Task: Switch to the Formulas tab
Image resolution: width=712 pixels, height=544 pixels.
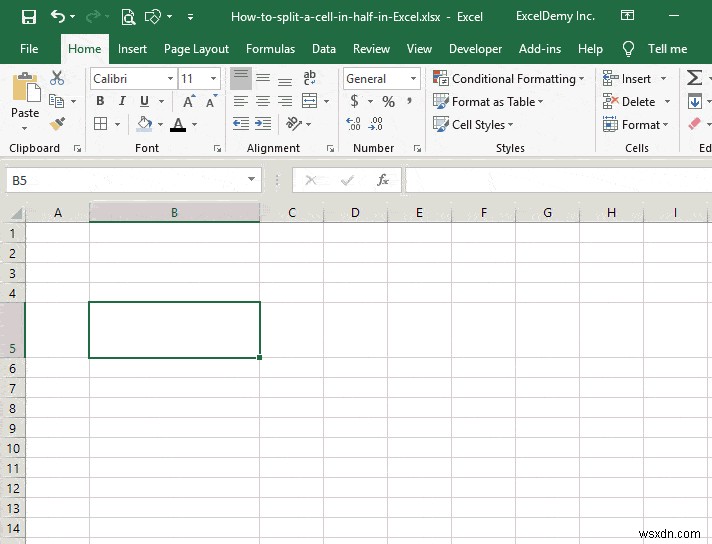Action: pos(270,49)
